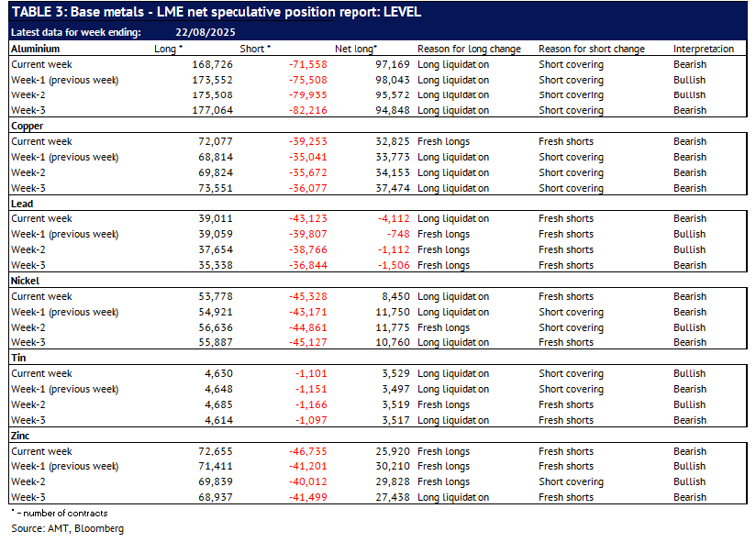Screen dimensions: 756x542
Task: Click the short value -45,127
Action: click(x=308, y=342)
